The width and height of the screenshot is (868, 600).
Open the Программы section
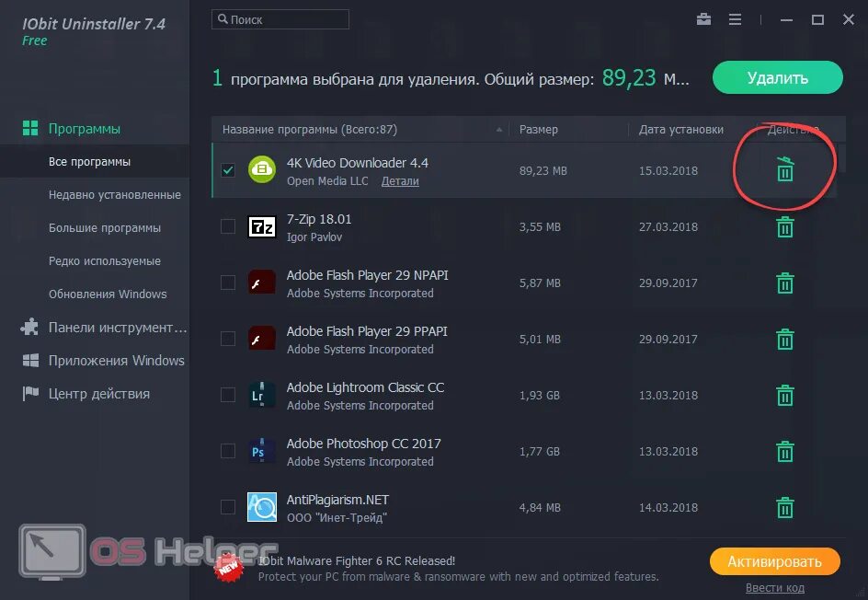click(x=85, y=129)
